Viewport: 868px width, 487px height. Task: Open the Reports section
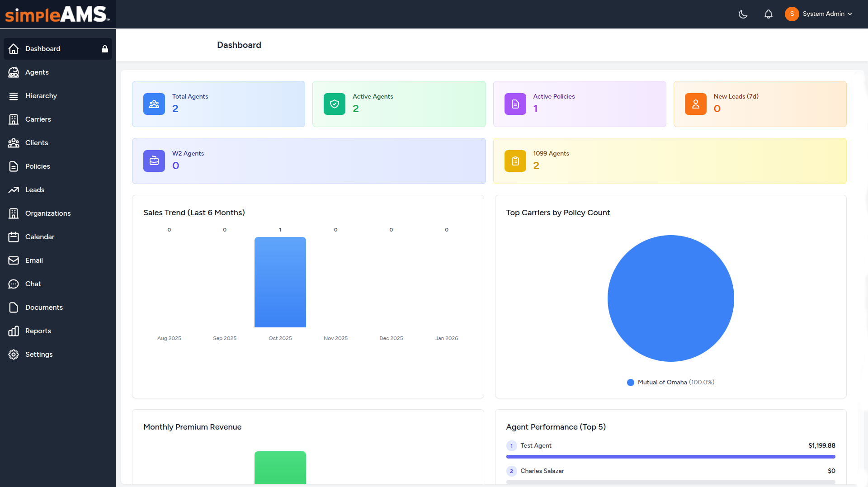coord(38,331)
